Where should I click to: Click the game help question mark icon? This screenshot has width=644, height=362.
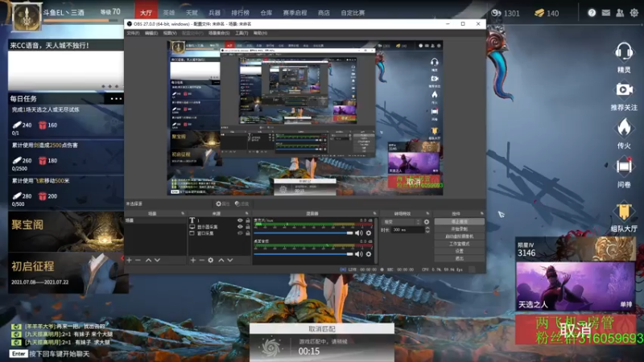592,13
